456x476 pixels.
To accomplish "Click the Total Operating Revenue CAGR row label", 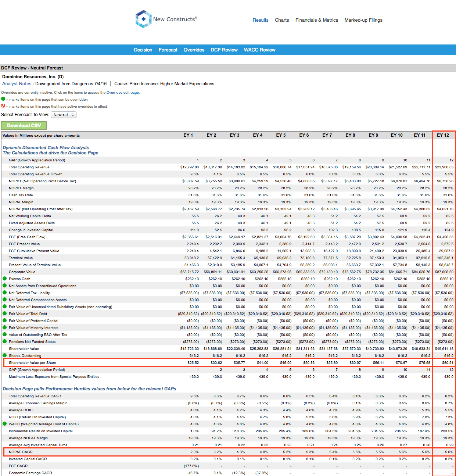I will [x=35, y=396].
